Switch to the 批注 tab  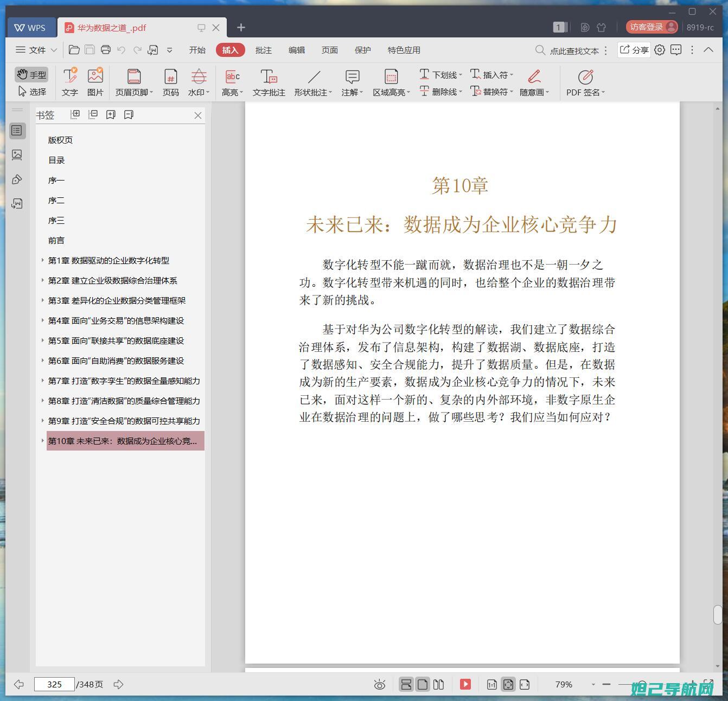tap(263, 50)
